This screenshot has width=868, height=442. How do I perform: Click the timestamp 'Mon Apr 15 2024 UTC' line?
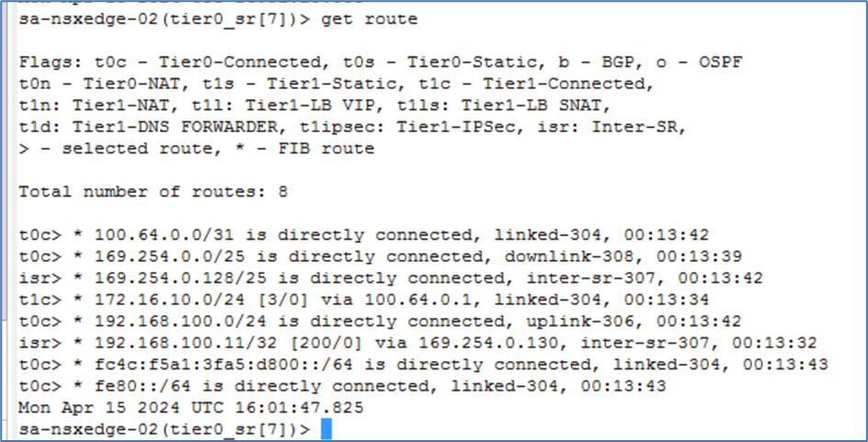pos(190,407)
